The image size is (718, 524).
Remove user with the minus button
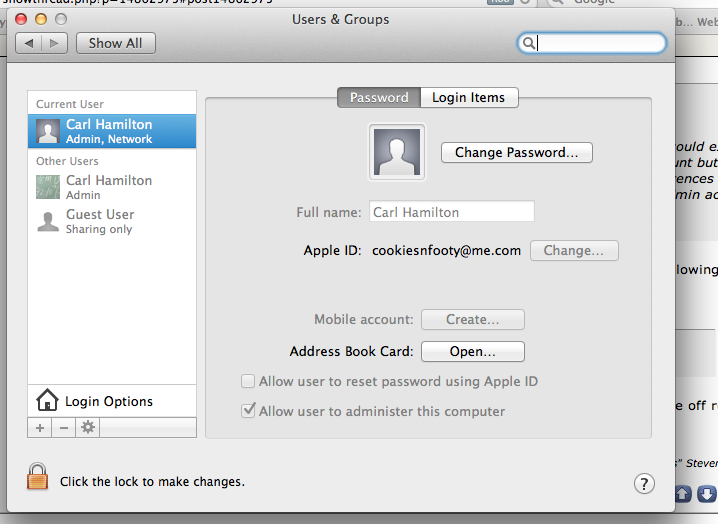[x=64, y=428]
